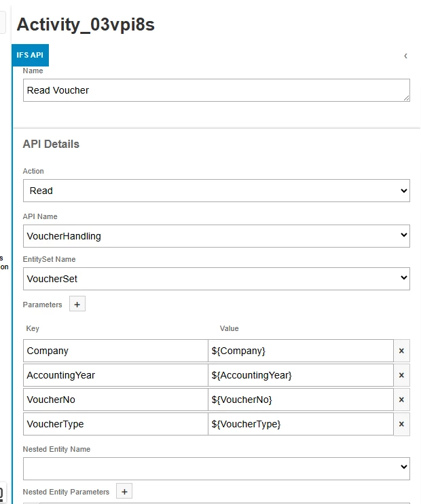Click the API Details section header
The image size is (421, 504).
(51, 144)
